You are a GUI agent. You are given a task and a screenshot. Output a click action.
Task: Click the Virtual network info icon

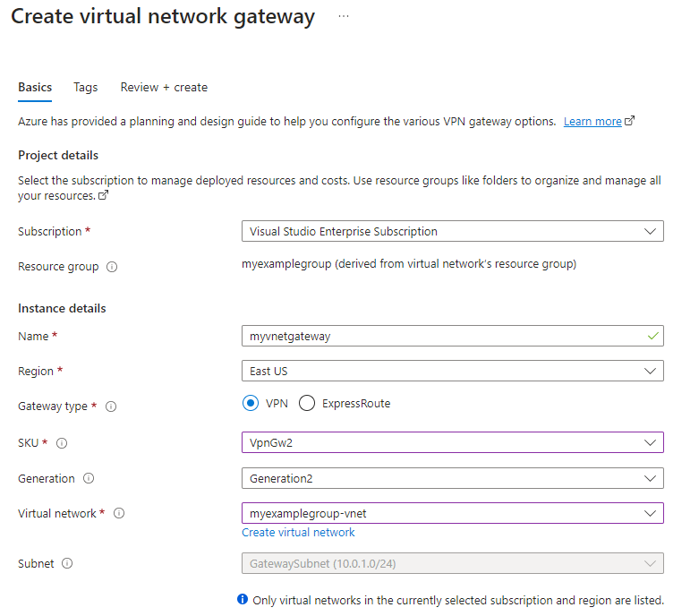(119, 514)
